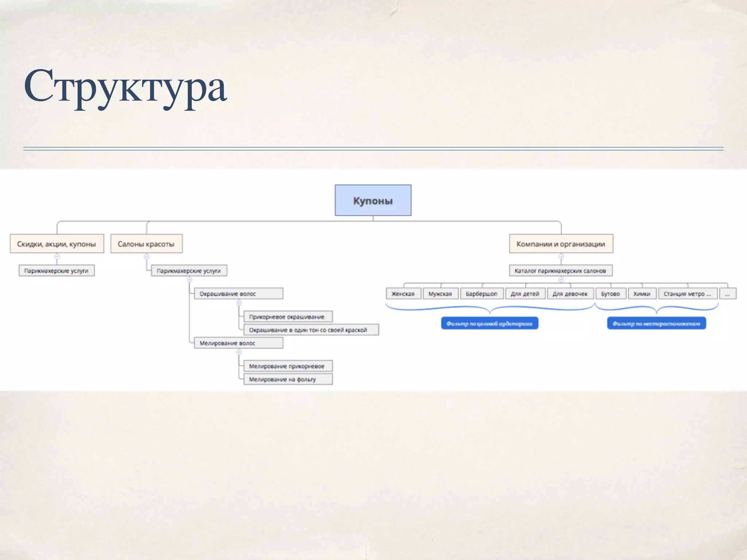Select Окрашивание в один тон со своей краской
This screenshot has width=747, height=560.
(311, 330)
